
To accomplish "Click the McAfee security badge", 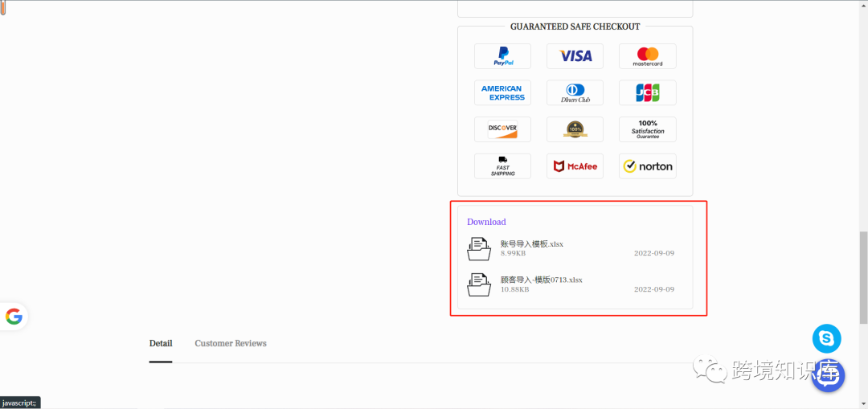I will pos(575,166).
